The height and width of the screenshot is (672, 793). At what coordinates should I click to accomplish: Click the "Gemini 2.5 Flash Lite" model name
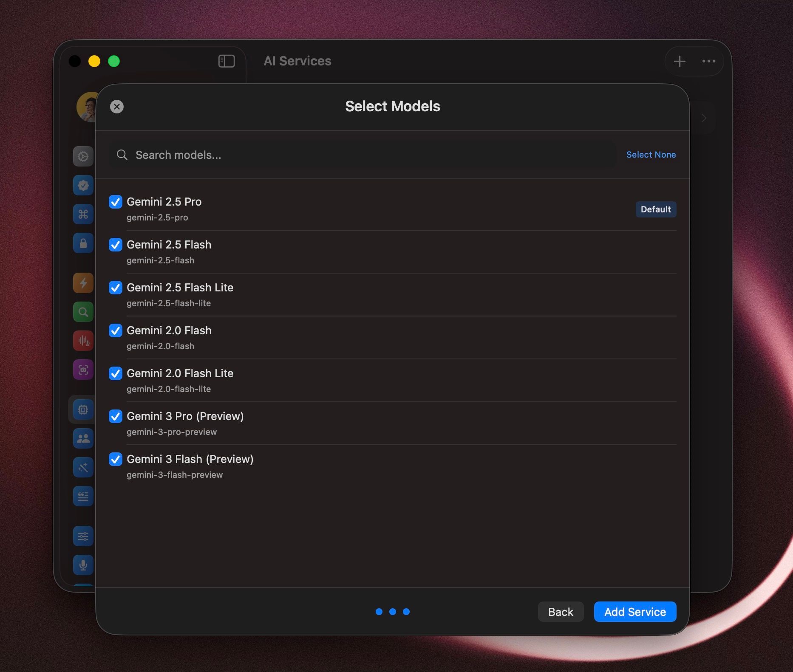[180, 288]
